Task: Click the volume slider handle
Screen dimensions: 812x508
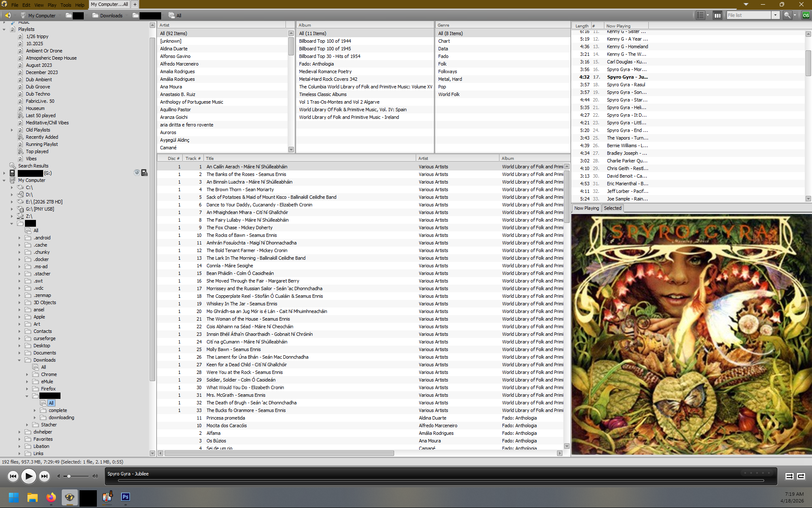Action: [x=69, y=476]
